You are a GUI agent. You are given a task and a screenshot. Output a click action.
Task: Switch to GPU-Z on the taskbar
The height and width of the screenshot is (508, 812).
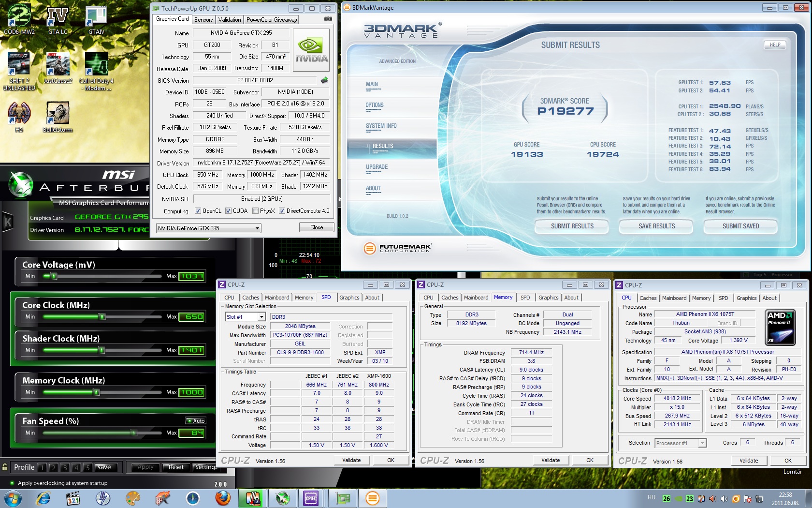pyautogui.click(x=343, y=498)
